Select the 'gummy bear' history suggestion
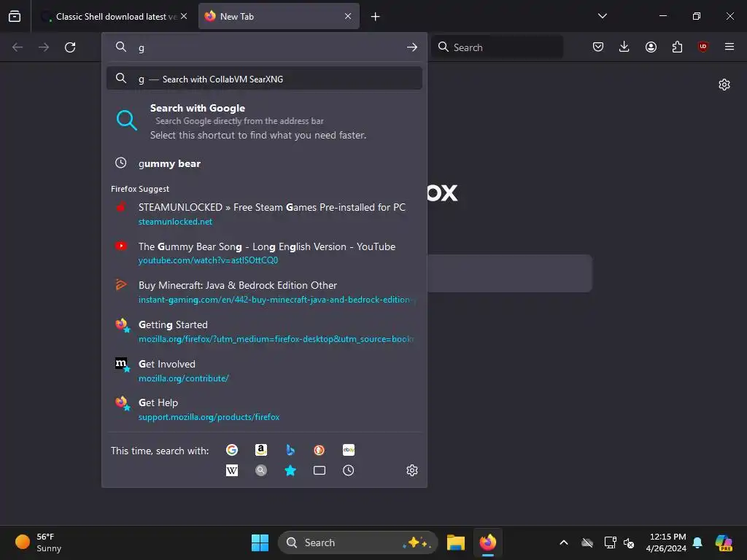Screen dimensions: 747x560 point(264,163)
